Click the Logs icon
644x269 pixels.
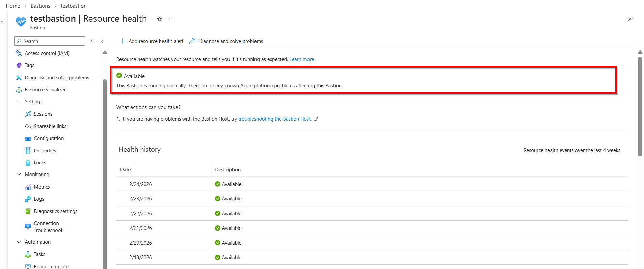pos(28,199)
